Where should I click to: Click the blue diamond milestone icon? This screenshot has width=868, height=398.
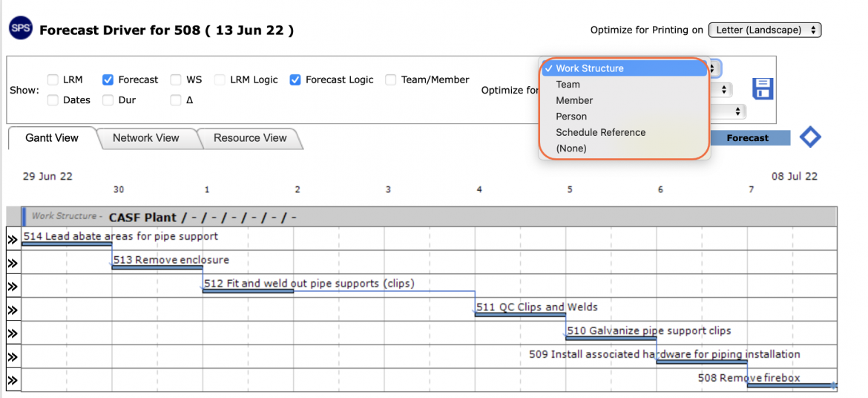810,137
